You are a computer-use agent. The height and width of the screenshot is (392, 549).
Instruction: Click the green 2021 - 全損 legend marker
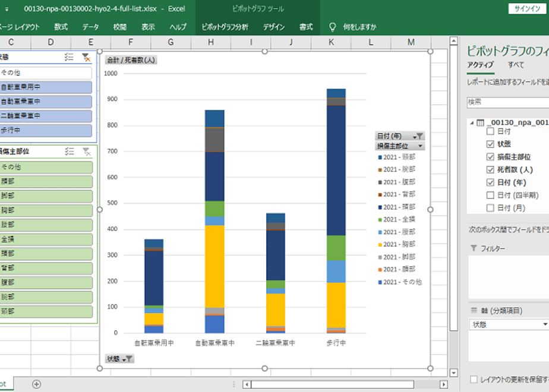click(380, 220)
